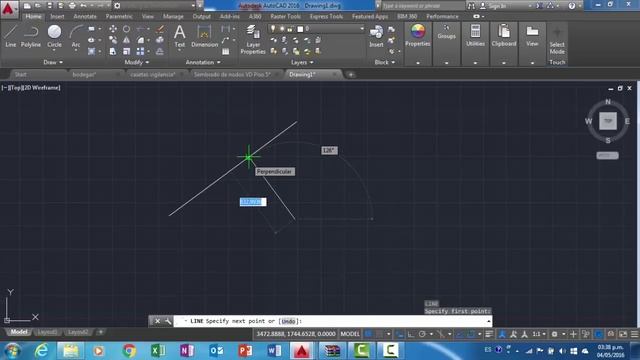This screenshot has width=640, height=360.
Task: Toggle polar tracking in status bar
Action: [x=422, y=334]
